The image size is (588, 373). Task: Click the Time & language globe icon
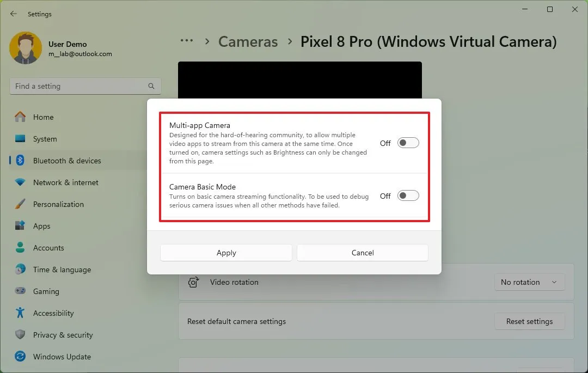(x=20, y=269)
